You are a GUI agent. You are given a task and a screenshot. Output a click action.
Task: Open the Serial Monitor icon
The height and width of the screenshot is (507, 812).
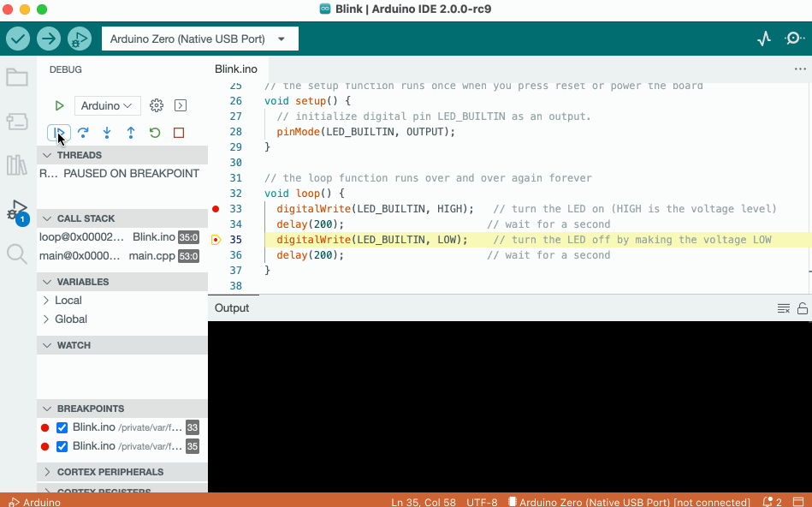pyautogui.click(x=793, y=38)
